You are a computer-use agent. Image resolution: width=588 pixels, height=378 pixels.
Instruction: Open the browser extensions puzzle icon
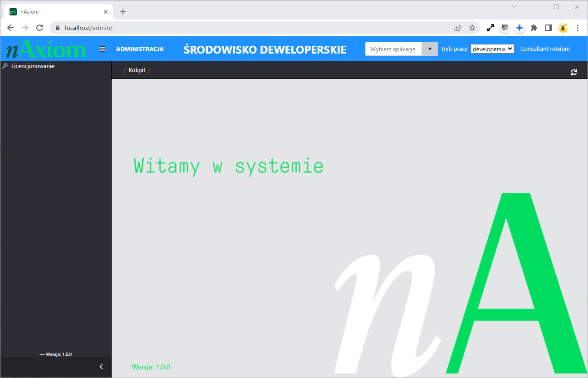[534, 28]
